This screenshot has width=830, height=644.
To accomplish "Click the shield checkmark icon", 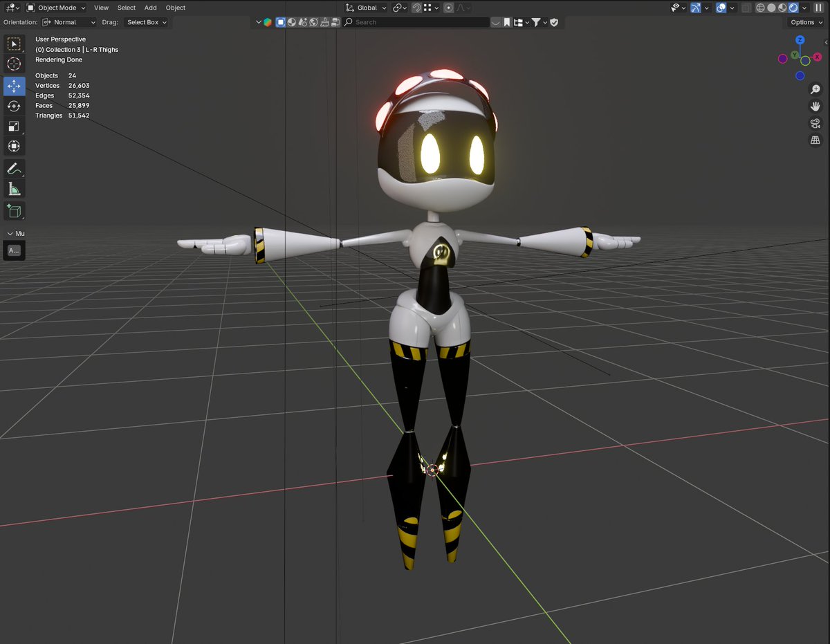I will click(x=554, y=22).
